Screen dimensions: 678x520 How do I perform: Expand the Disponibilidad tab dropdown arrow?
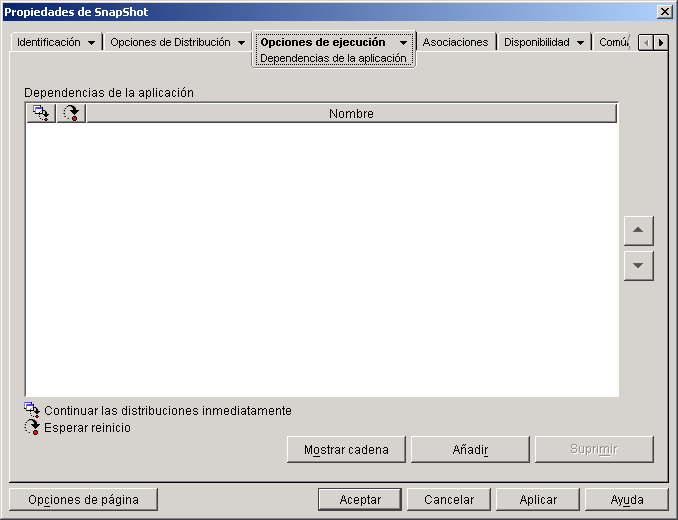(581, 43)
